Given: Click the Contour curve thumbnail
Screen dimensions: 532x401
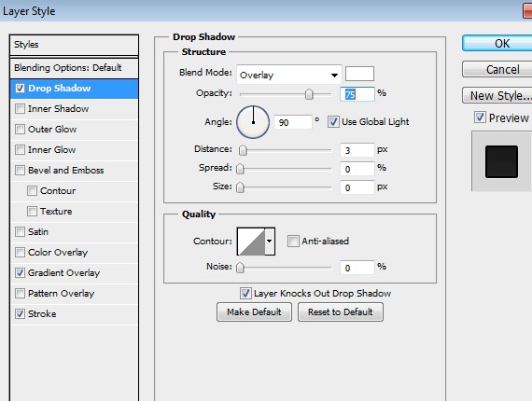Looking at the screenshot, I should (251, 242).
